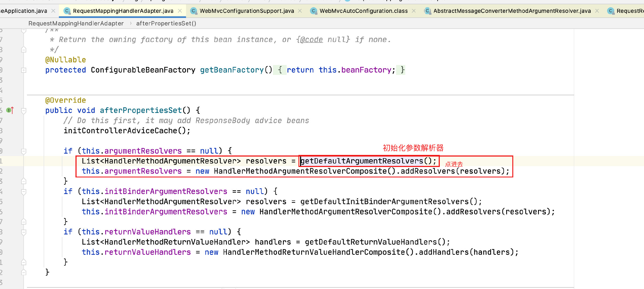Viewport: 644px width, 289px height.
Task: Click addHandlers(handlers) method call
Action: [x=466, y=252]
